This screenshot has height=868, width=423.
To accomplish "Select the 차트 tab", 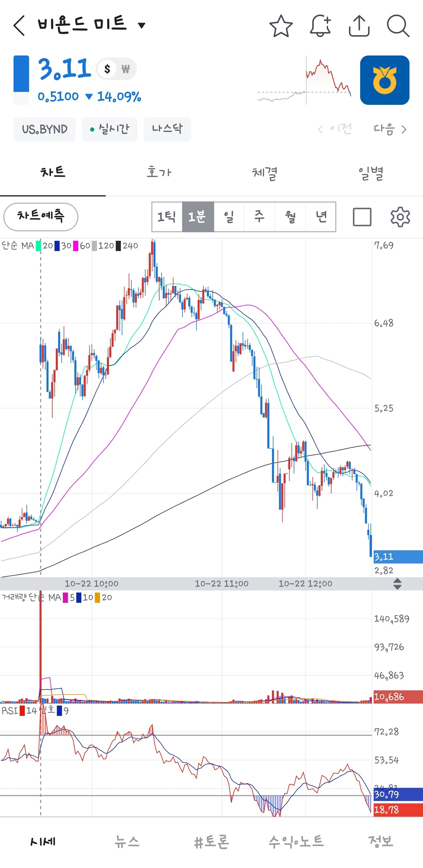I will click(x=53, y=173).
